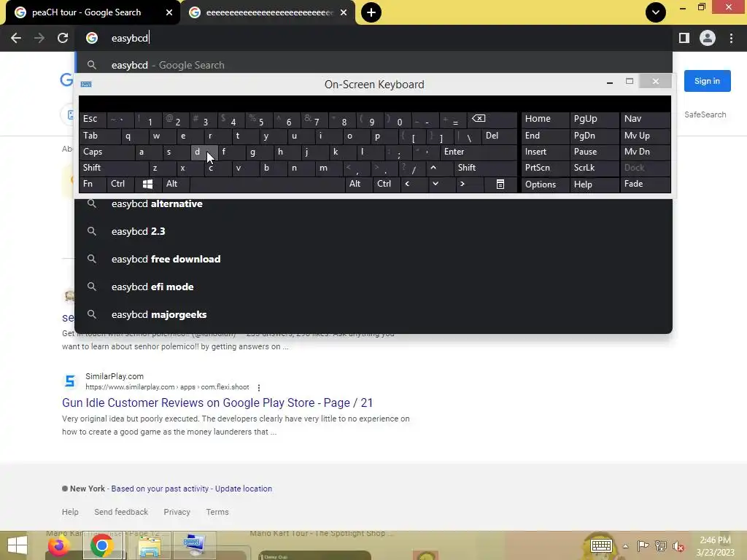
Task: Select easybcd majorgeeks suggestion
Action: pos(373,314)
